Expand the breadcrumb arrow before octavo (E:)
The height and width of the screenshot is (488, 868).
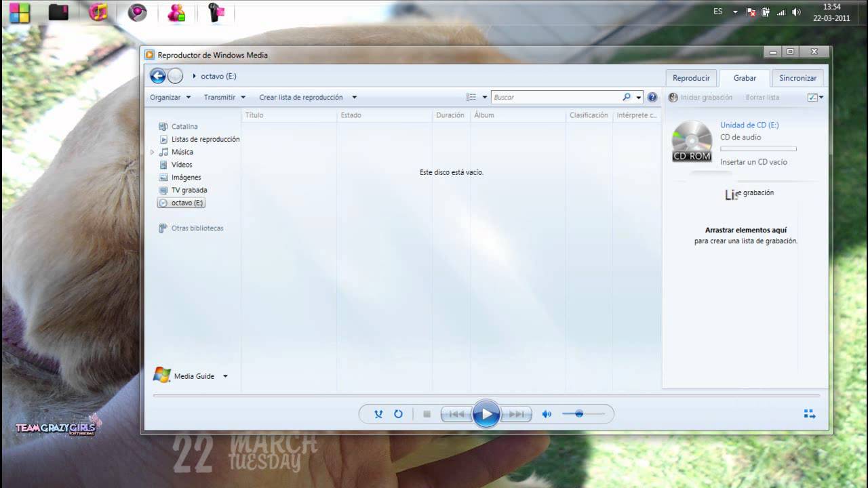click(194, 76)
